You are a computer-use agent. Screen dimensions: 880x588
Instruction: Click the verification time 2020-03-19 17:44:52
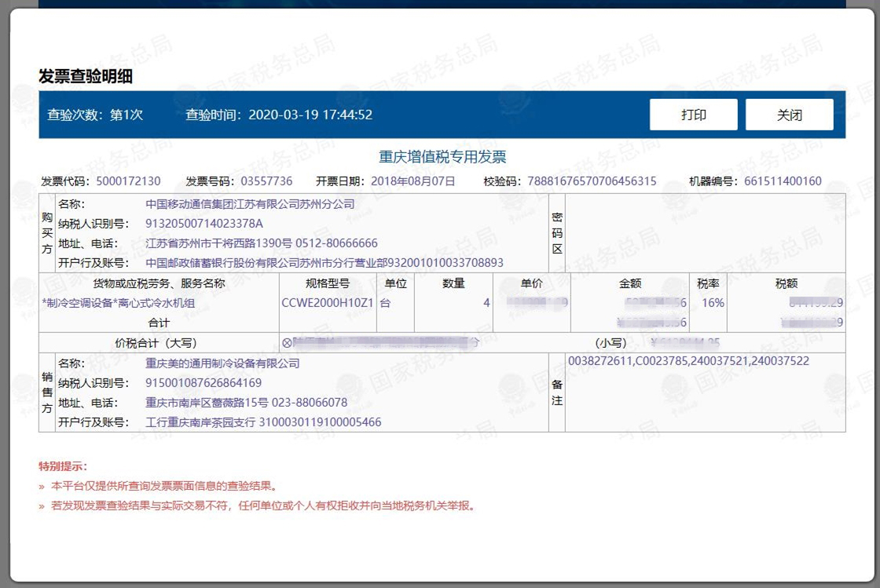point(310,115)
